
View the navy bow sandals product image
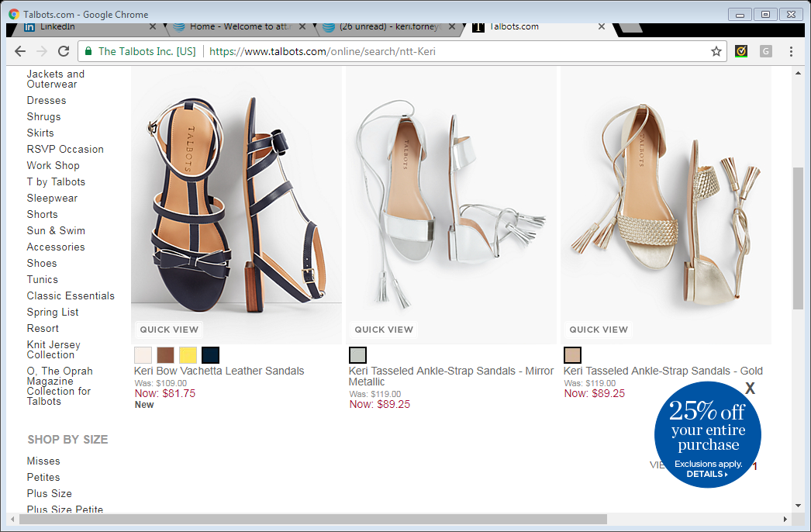[x=236, y=205]
